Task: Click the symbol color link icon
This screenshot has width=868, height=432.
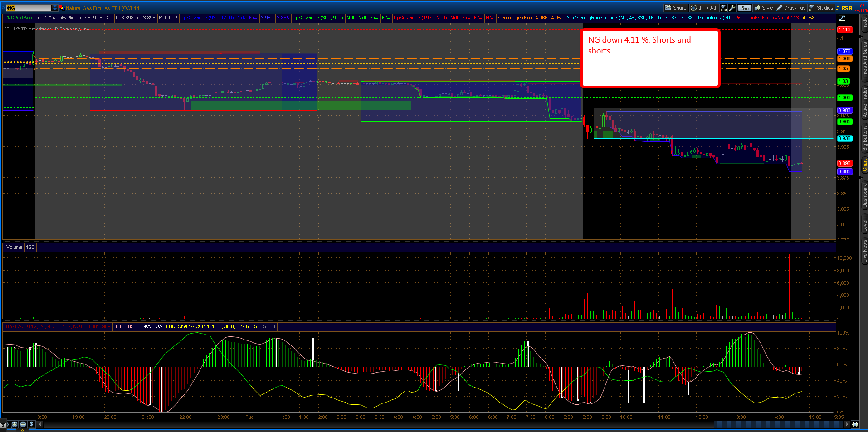Action: click(x=61, y=8)
